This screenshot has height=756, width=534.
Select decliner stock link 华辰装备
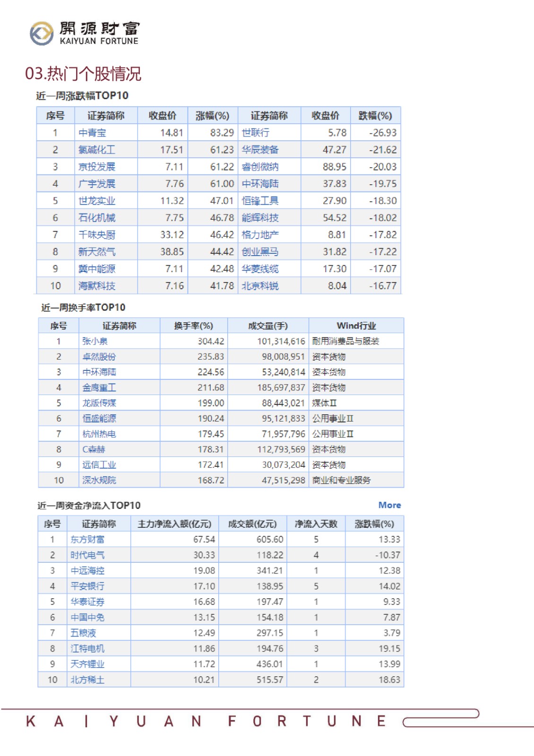[x=260, y=150]
